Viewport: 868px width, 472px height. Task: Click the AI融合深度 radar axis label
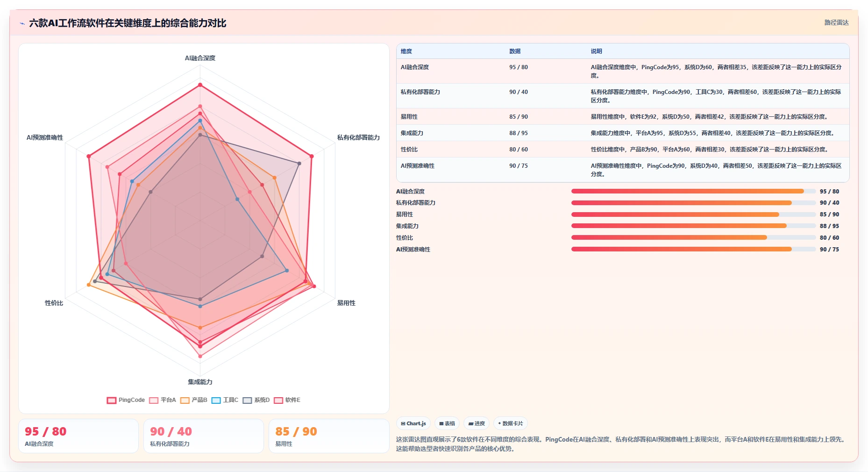pos(200,58)
